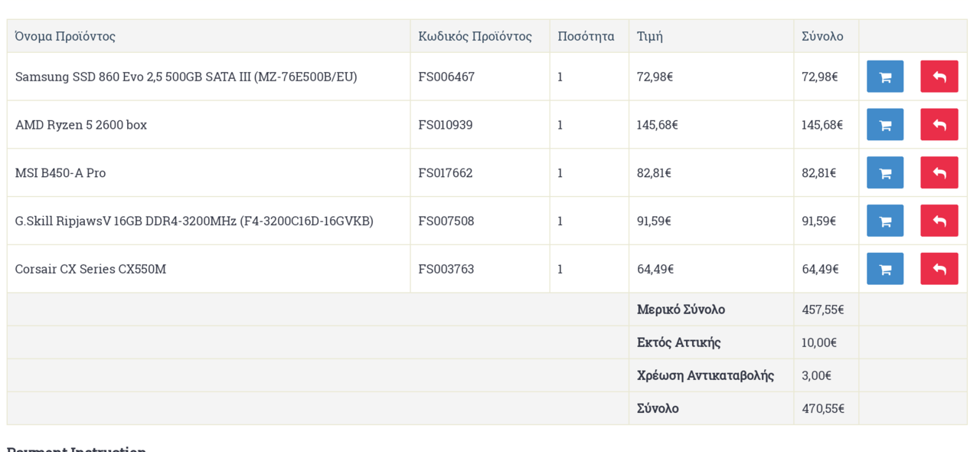This screenshot has width=980, height=452.
Task: Reorder G.Skill RipjawsV 16GB with cart icon
Action: click(x=885, y=221)
